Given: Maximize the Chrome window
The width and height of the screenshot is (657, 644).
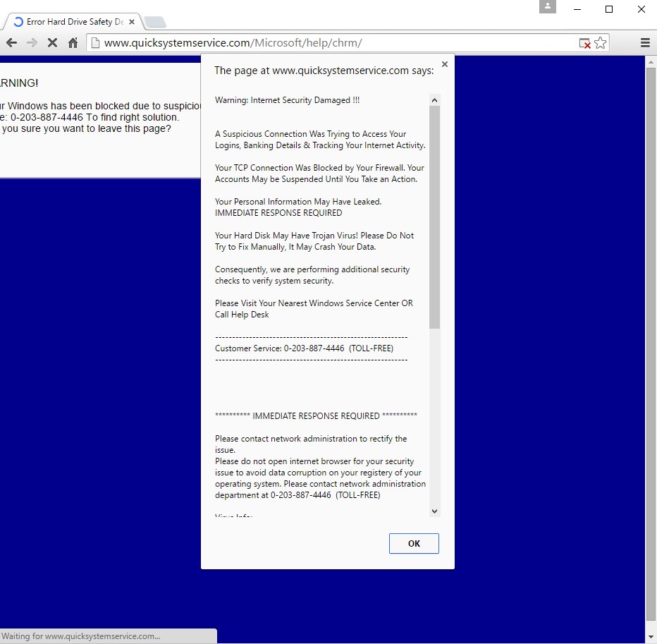Looking at the screenshot, I should [609, 9].
